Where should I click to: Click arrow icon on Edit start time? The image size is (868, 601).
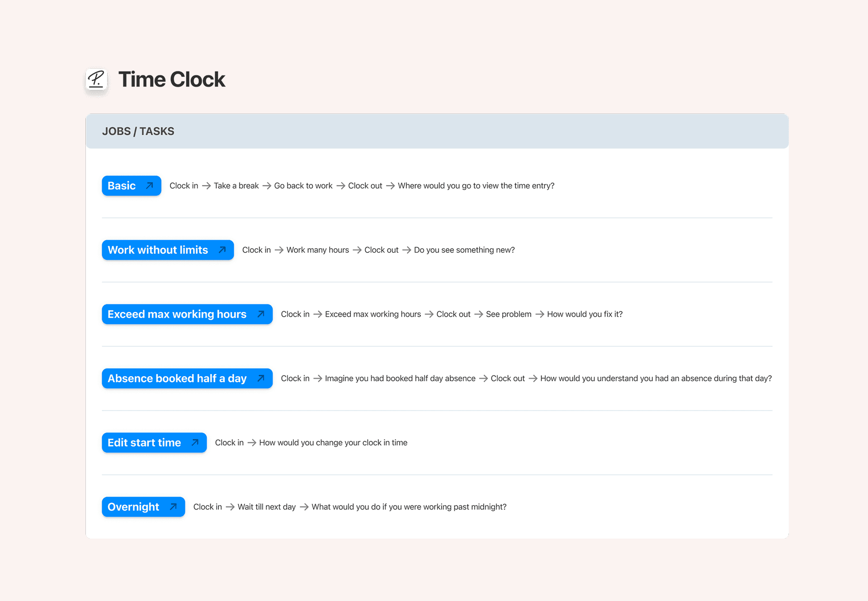coord(195,443)
